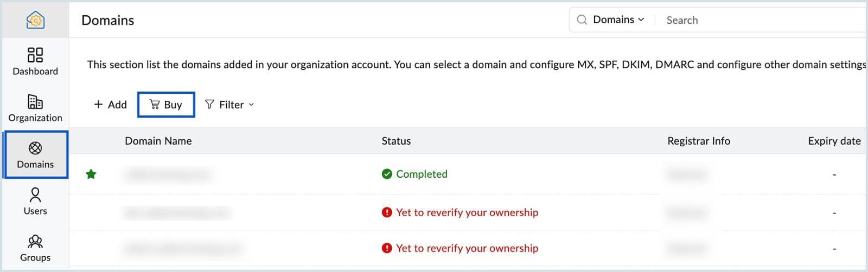Click the green Completed checkmark icon
This screenshot has height=272, width=868.
point(387,174)
